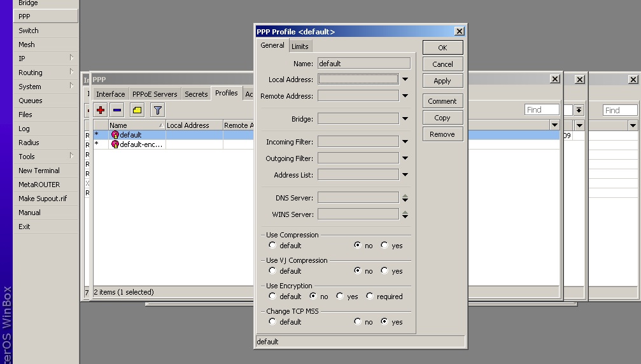This screenshot has height=364, width=641.
Task: Click the red plus add profile icon
Action: pyautogui.click(x=101, y=110)
